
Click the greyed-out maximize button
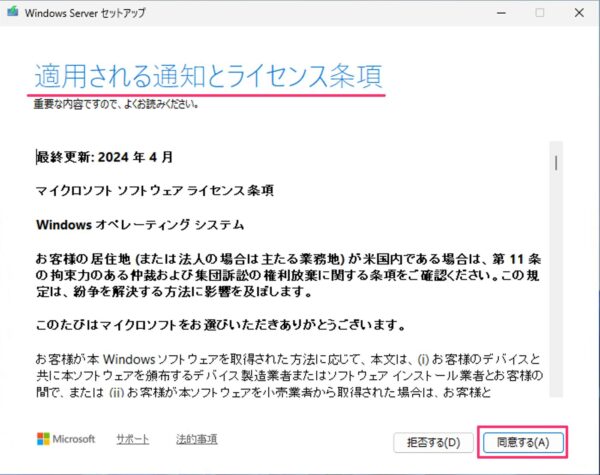(540, 14)
